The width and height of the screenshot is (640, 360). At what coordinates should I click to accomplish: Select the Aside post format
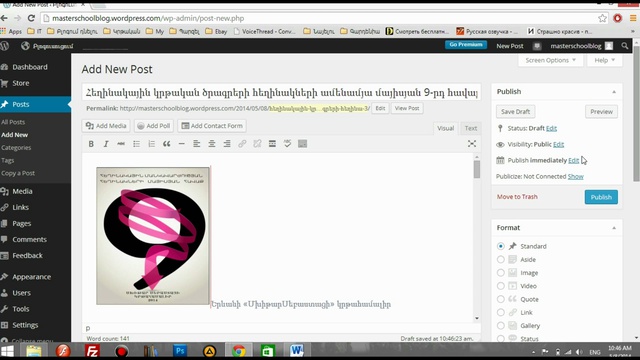pos(500,259)
